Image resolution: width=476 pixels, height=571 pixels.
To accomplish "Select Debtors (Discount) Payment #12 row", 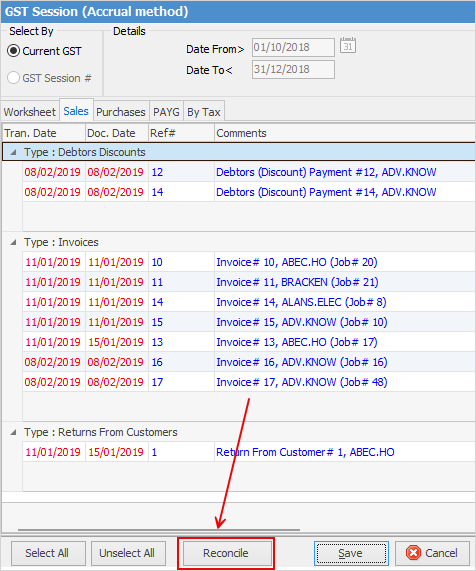I will point(249,172).
